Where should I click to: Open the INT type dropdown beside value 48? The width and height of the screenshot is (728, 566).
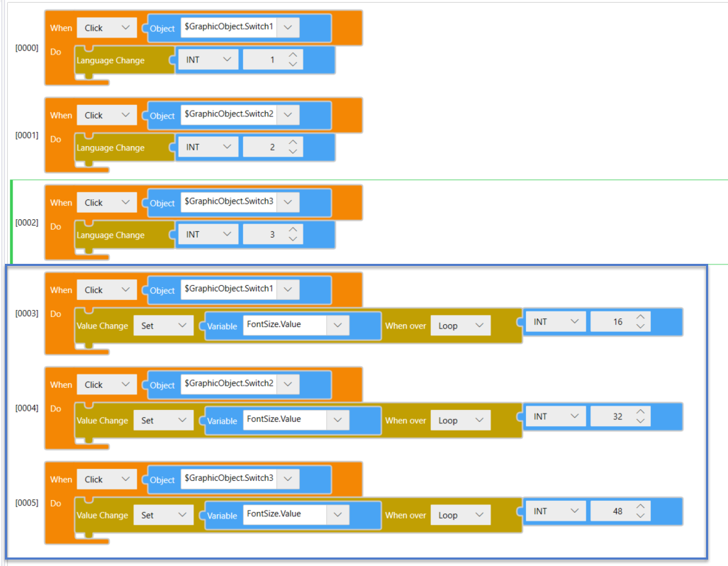coord(556,511)
